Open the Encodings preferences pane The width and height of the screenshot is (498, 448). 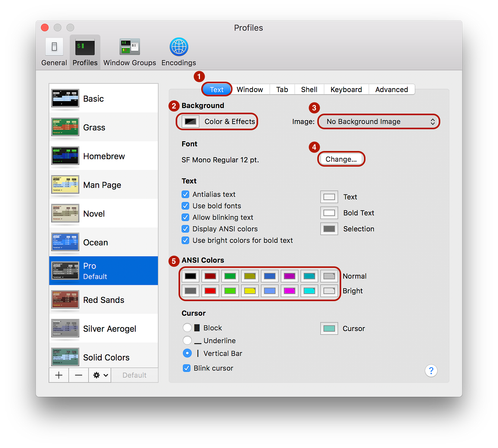point(178,47)
